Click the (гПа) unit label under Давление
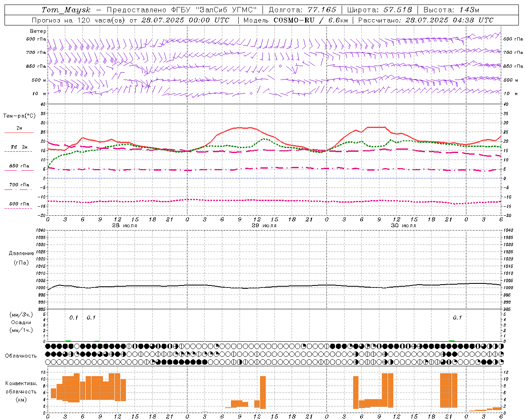Viewport: 525px width, 420px height. pyautogui.click(x=21, y=263)
